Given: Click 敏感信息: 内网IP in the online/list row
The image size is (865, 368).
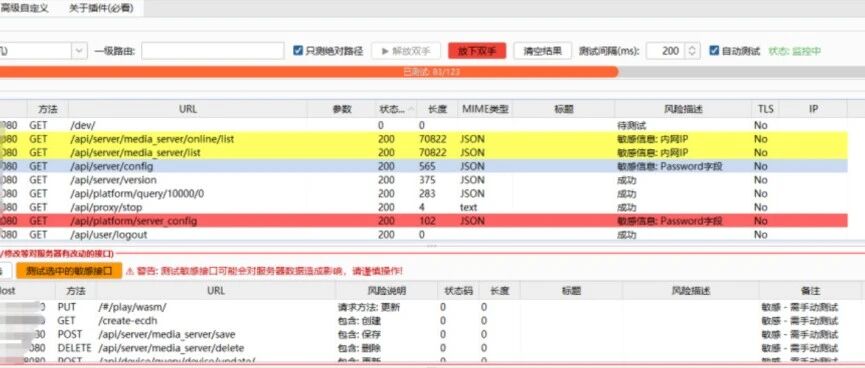Looking at the screenshot, I should click(x=653, y=139).
